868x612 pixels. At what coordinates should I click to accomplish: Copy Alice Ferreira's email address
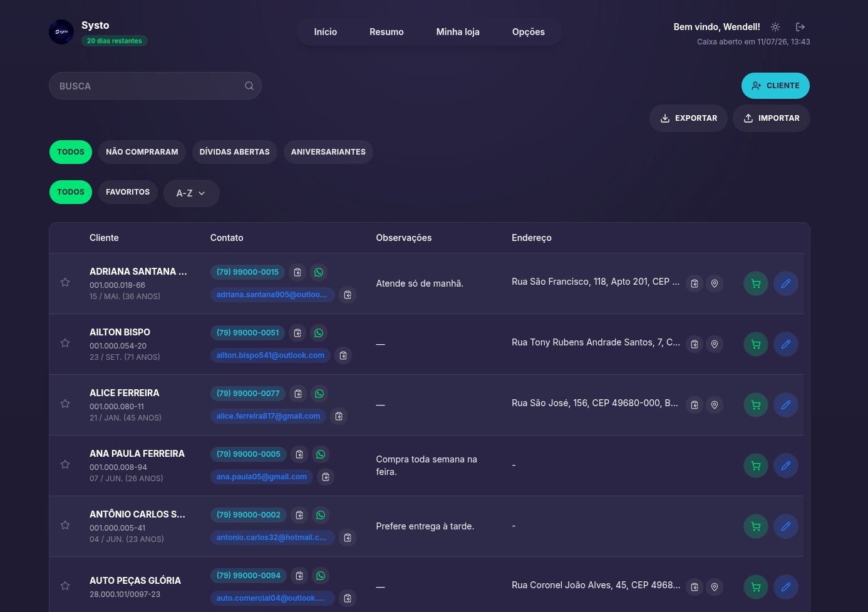339,416
